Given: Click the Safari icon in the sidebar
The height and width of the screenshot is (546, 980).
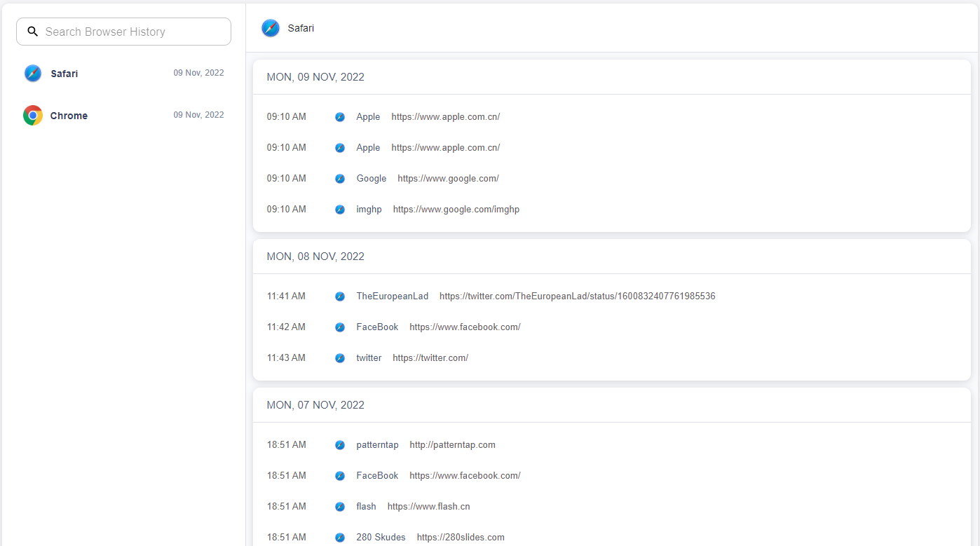Looking at the screenshot, I should 32,73.
